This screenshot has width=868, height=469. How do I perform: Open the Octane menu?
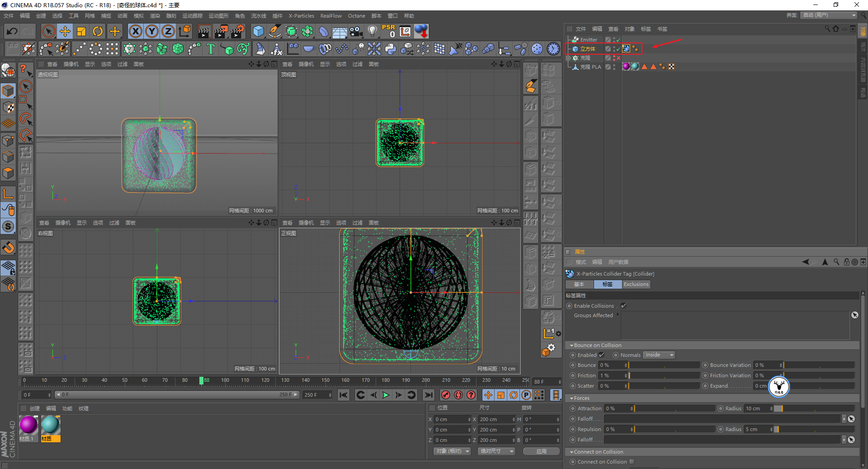[357, 16]
